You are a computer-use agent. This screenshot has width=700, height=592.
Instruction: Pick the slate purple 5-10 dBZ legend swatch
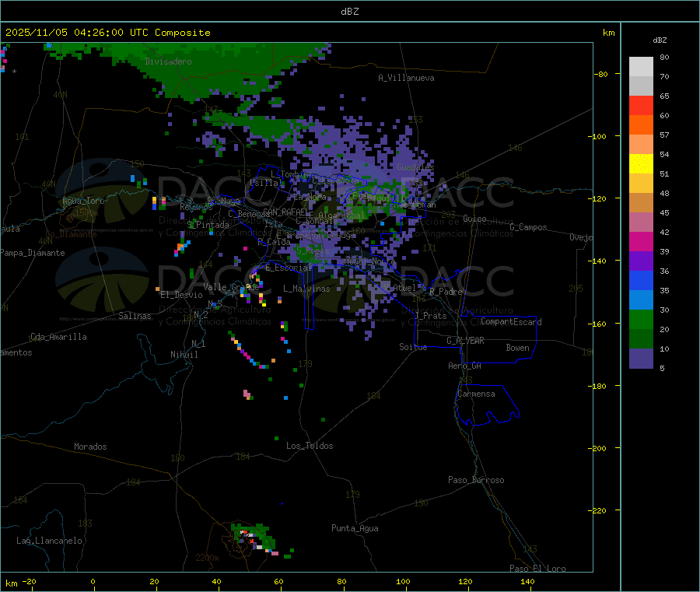click(x=641, y=358)
